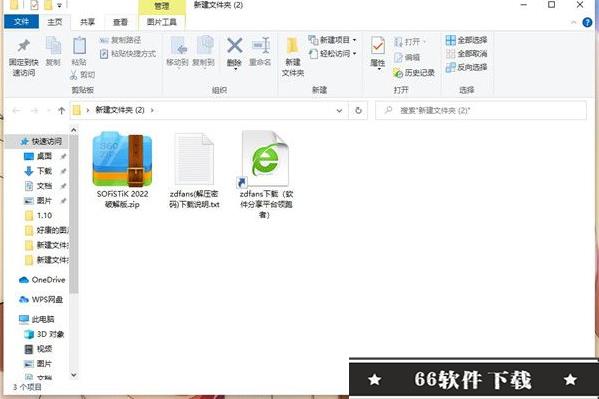Open Desktop (桌面) in sidebar
The image size is (599, 399).
coord(44,156)
